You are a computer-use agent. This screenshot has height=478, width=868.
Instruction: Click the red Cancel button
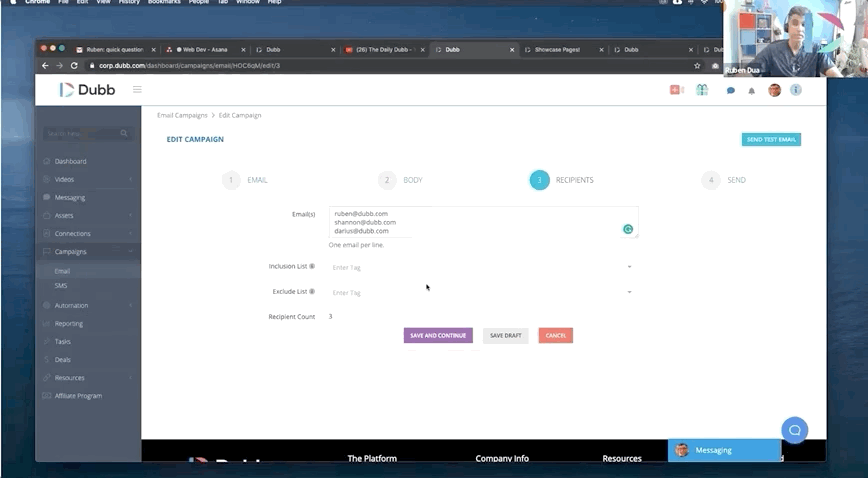(556, 336)
